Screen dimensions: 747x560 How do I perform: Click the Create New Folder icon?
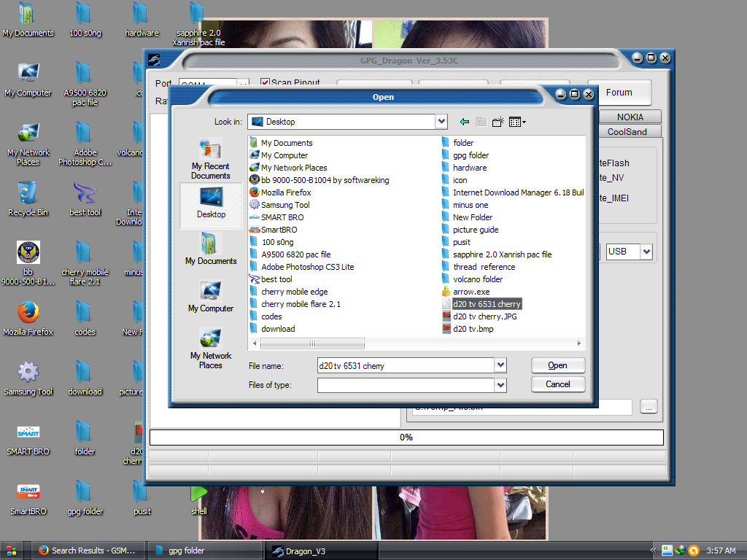click(x=498, y=122)
